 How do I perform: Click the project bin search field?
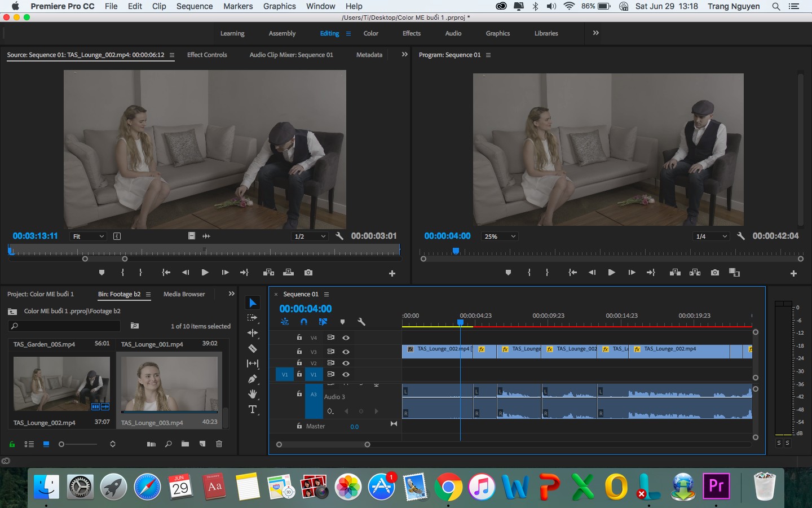coord(65,326)
